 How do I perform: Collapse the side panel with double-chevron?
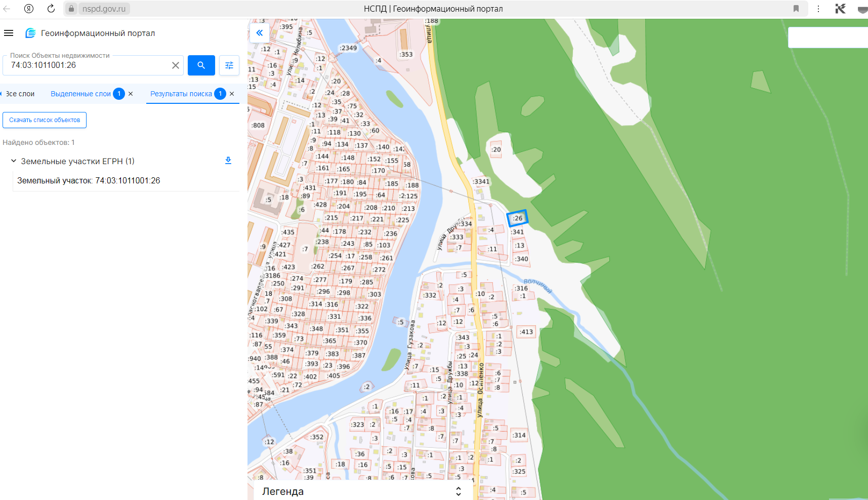(x=259, y=33)
